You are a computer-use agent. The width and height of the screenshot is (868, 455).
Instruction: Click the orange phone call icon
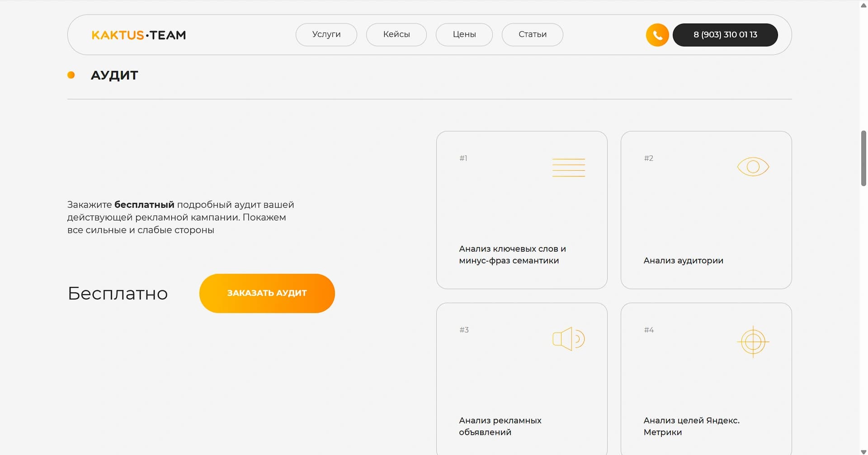(x=657, y=34)
